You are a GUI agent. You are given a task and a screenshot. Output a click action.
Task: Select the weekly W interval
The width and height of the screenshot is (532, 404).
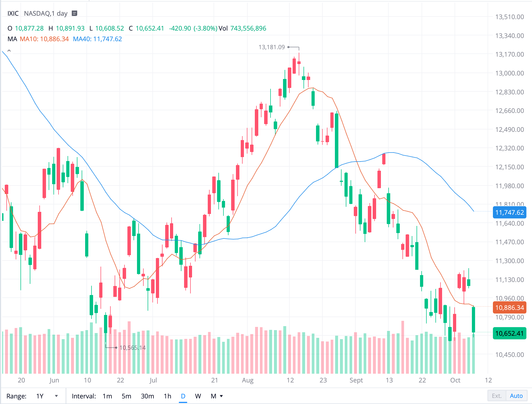point(198,396)
